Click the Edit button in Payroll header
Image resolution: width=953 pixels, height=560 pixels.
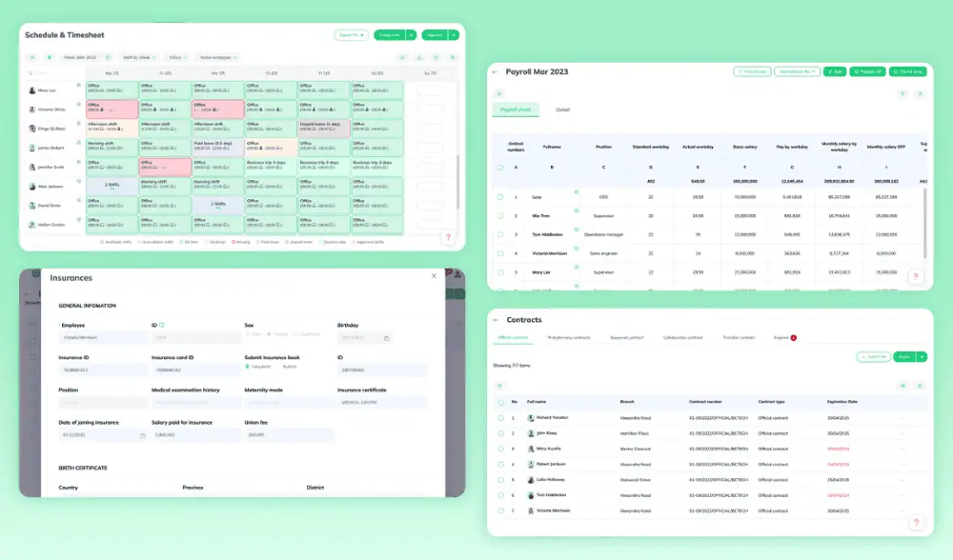[x=835, y=71]
